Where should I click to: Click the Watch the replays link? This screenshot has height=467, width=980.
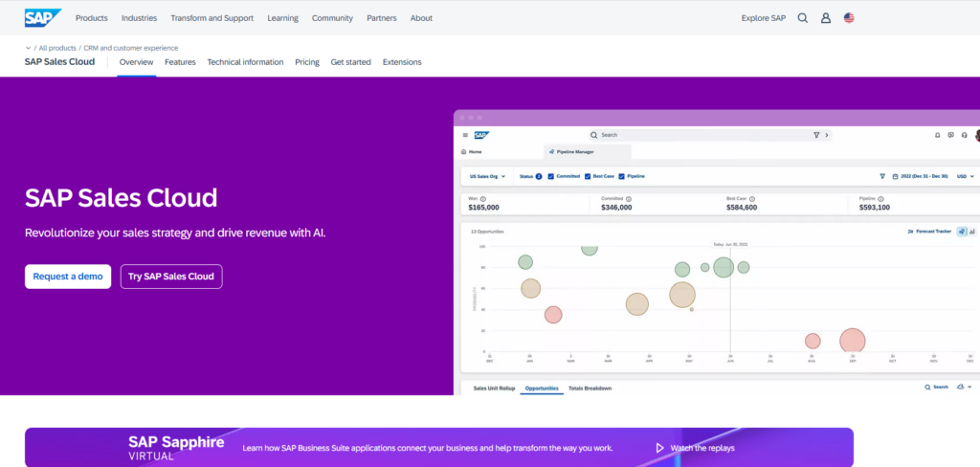coord(702,448)
